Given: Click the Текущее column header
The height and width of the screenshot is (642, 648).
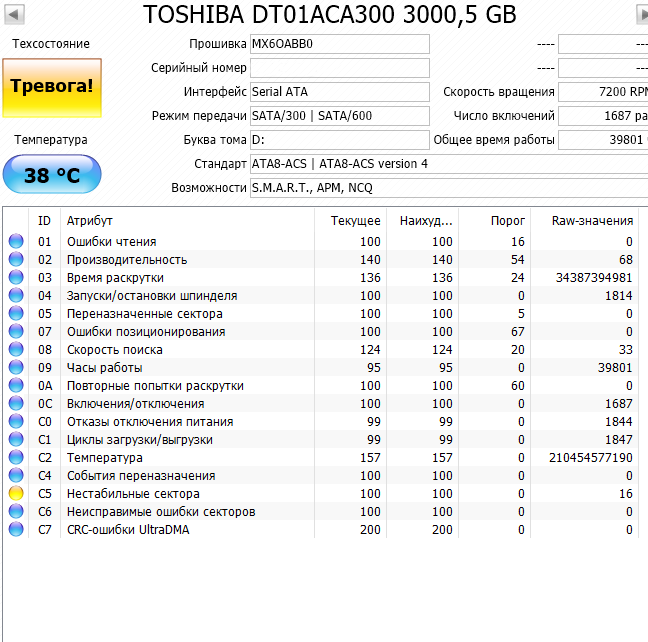Looking at the screenshot, I should [350, 221].
